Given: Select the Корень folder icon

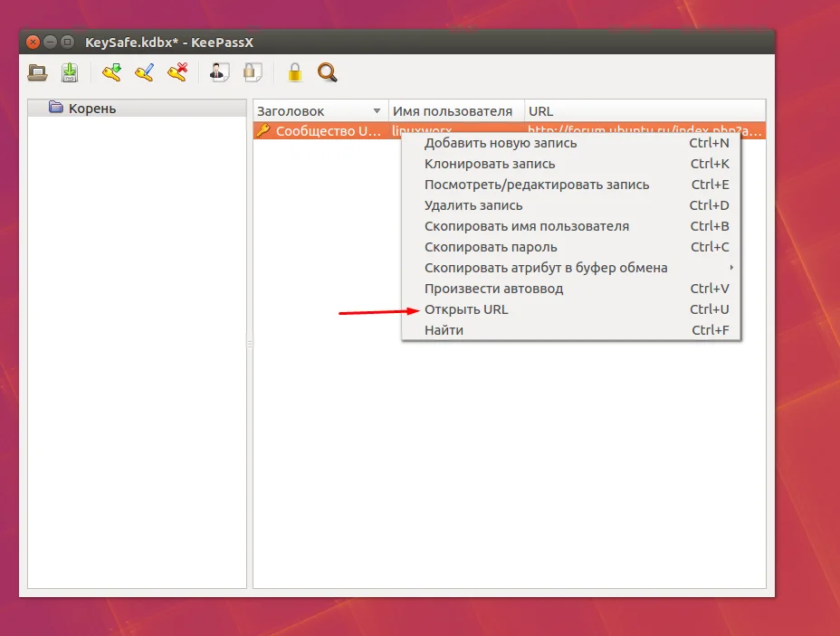Looking at the screenshot, I should [x=56, y=107].
